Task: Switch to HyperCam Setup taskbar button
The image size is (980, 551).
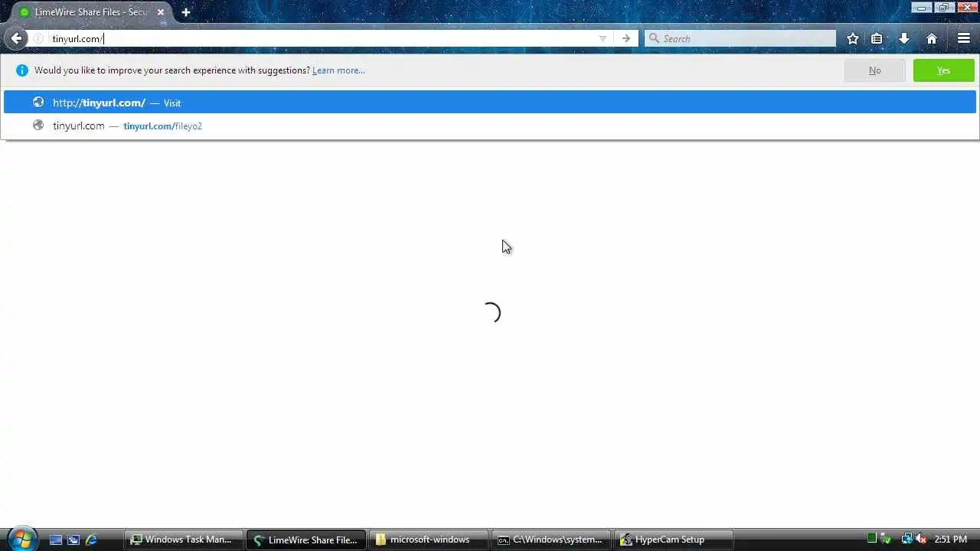Action: point(673,540)
